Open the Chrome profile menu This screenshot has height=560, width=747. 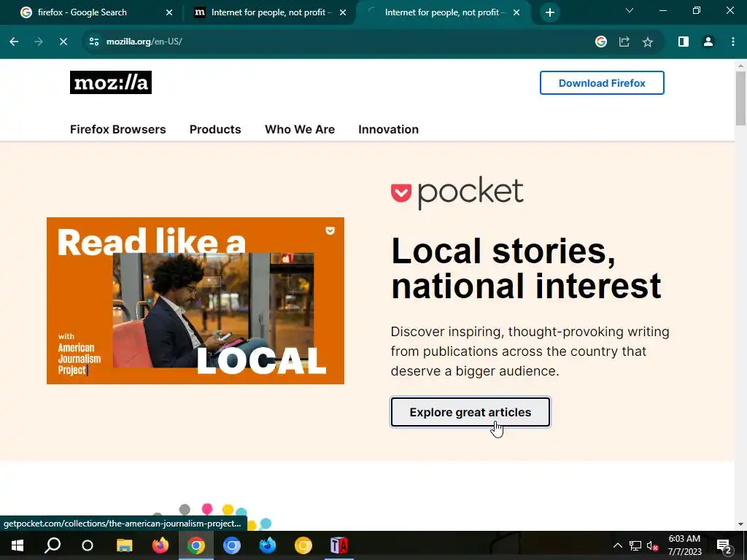(x=708, y=42)
